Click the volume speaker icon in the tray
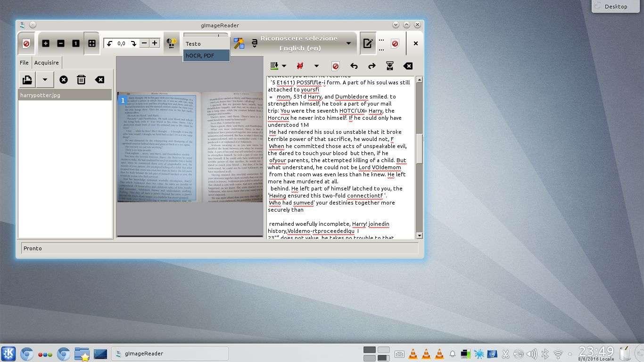This screenshot has width=644, height=362. (532, 354)
